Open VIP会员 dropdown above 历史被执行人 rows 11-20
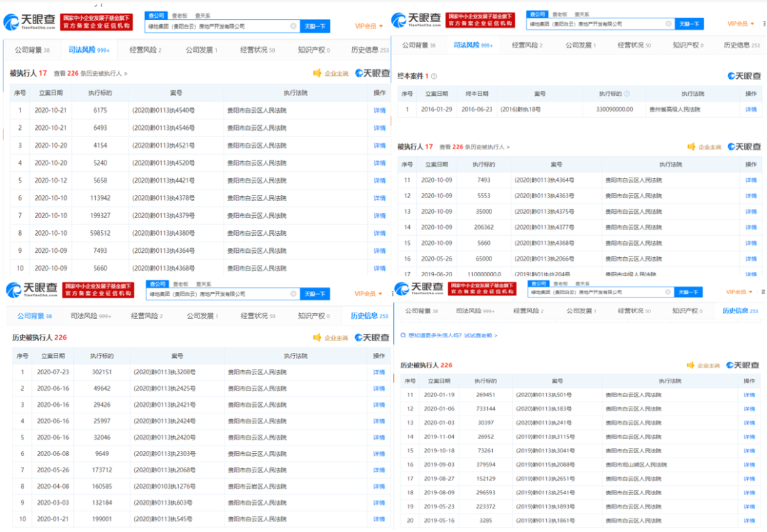The width and height of the screenshot is (767, 532). coord(739,292)
